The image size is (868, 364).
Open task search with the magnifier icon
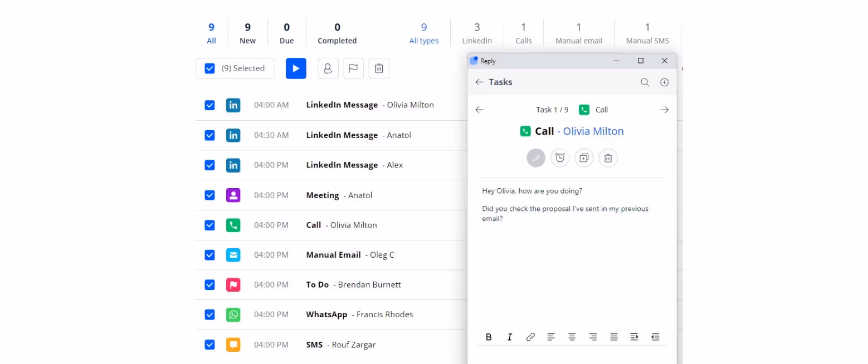pos(645,82)
